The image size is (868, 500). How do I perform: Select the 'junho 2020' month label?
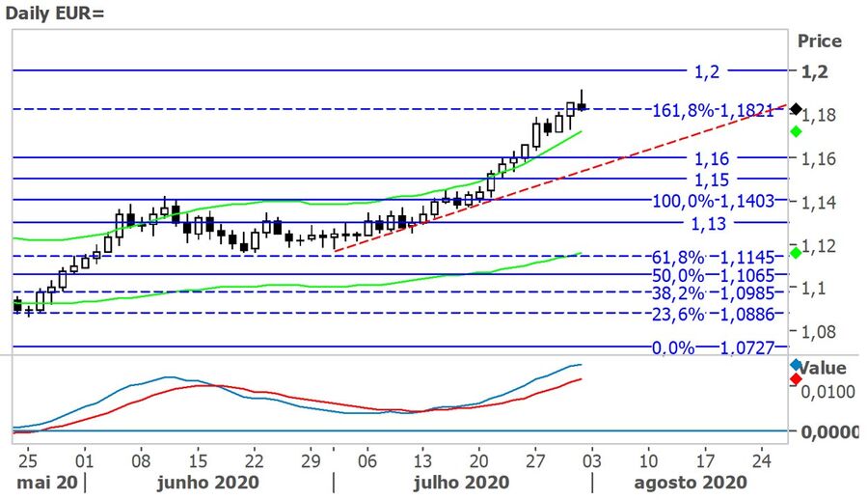(208, 483)
